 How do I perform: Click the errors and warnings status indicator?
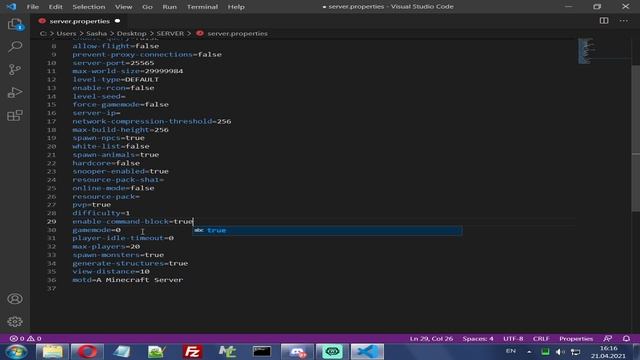point(25,338)
